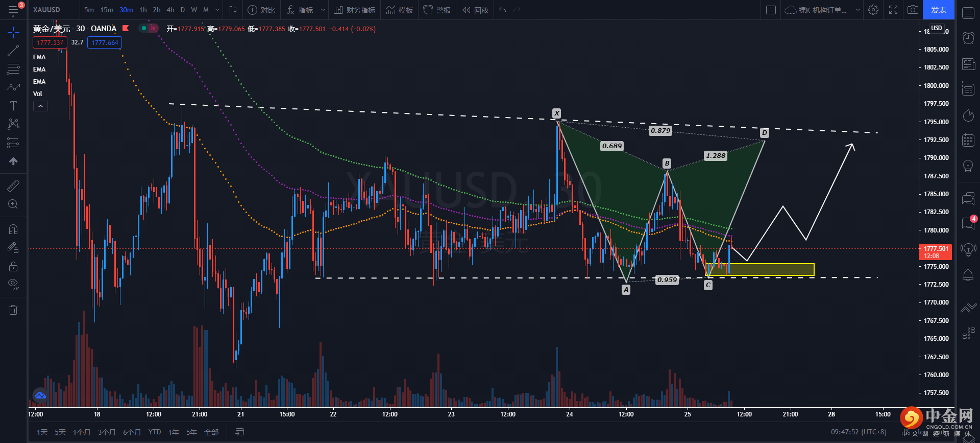Switch to the 4h timeframe
The height and width of the screenshot is (443, 980).
pos(170,10)
